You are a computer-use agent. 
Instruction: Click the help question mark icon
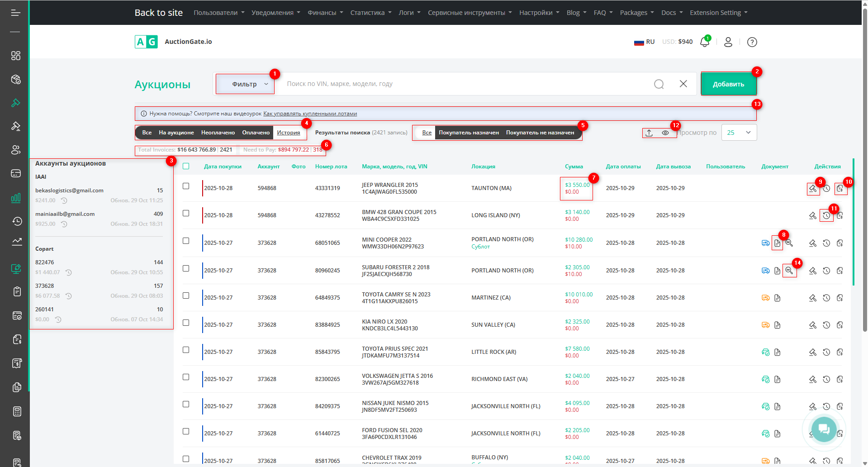(x=752, y=42)
